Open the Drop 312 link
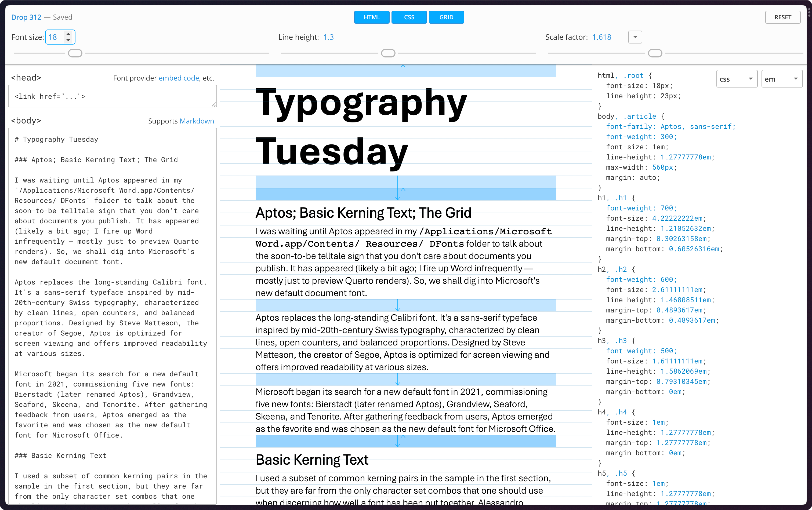This screenshot has width=812, height=510. point(26,17)
